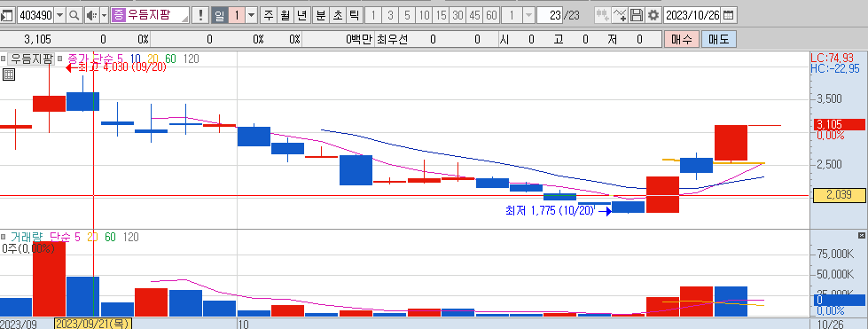Image resolution: width=868 pixels, height=329 pixels.
Task: Click the data table grid icon in chart
Action: pyautogui.click(x=8, y=74)
